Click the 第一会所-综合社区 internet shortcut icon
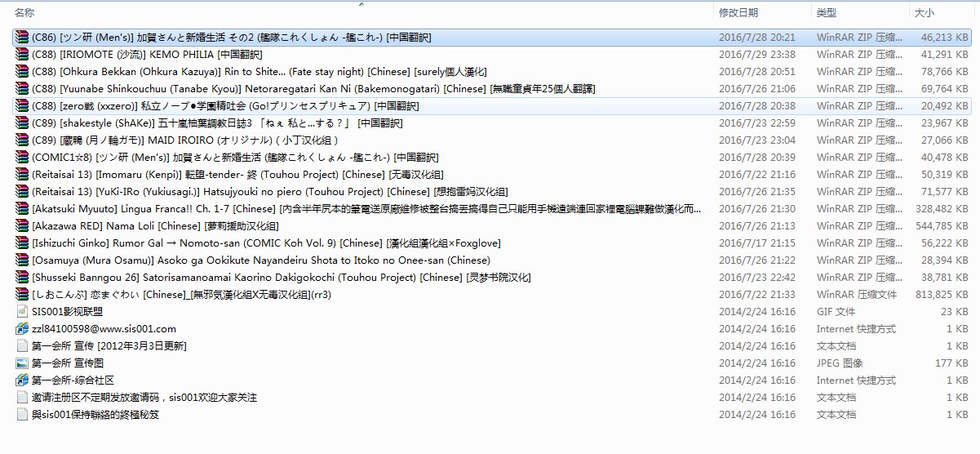980x454 pixels. coord(22,381)
